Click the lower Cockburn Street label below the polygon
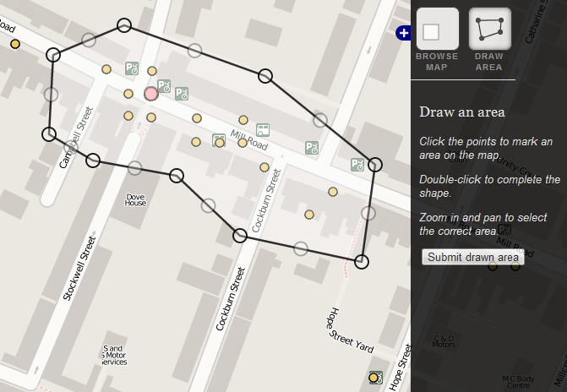Image resolution: width=567 pixels, height=392 pixels. click(231, 299)
